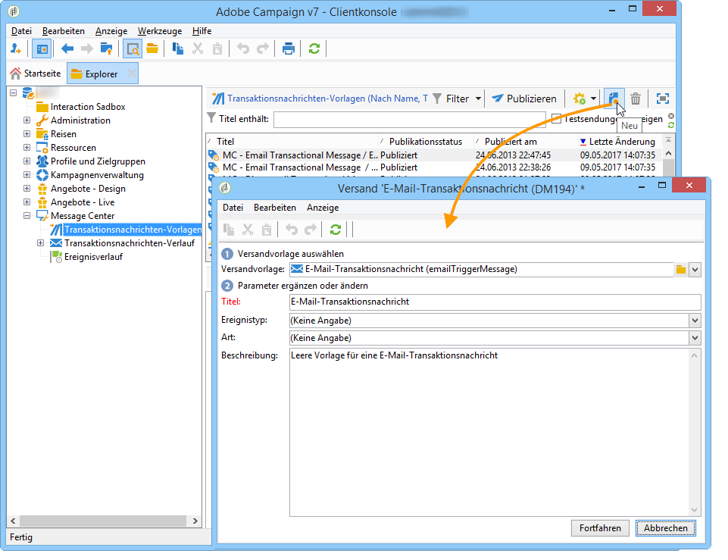Click the Publizieren button
Screen dimensions: 728x560
coord(524,99)
